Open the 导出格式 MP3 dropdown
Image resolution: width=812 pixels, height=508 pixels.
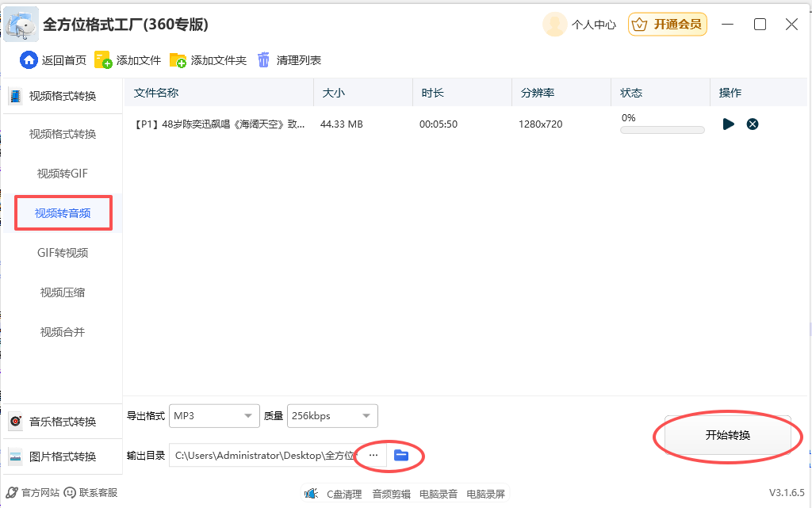(214, 415)
